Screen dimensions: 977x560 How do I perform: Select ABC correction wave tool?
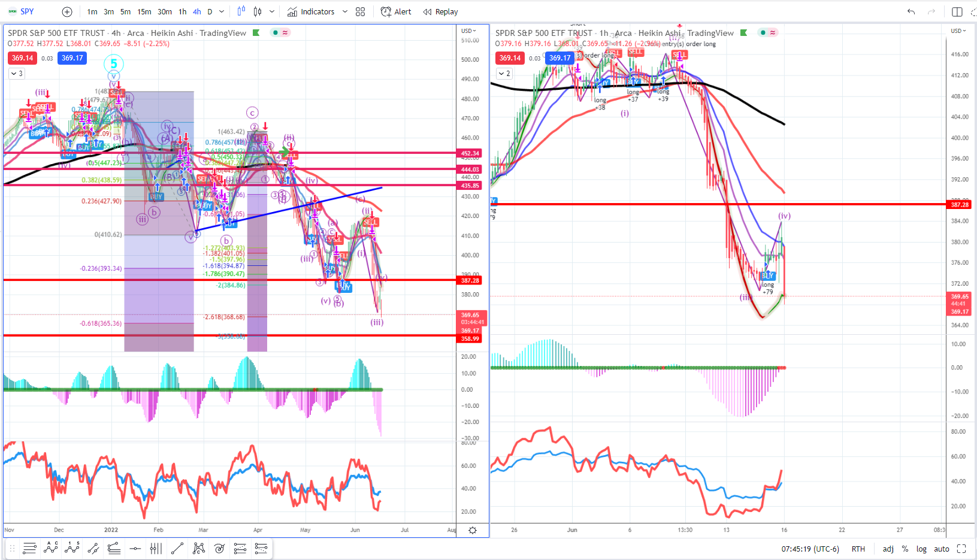[x=51, y=548]
